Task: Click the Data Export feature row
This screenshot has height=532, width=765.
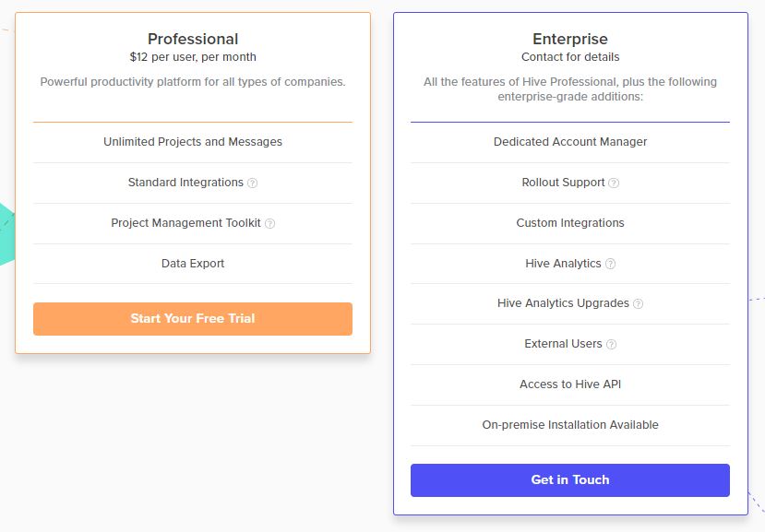Action: 193,264
